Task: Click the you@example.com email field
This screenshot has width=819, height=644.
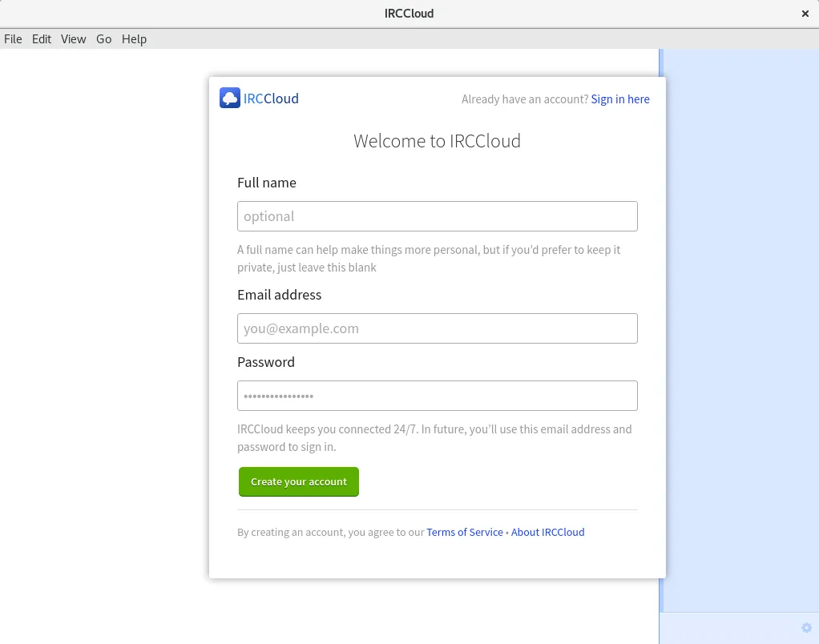Action: coord(438,328)
